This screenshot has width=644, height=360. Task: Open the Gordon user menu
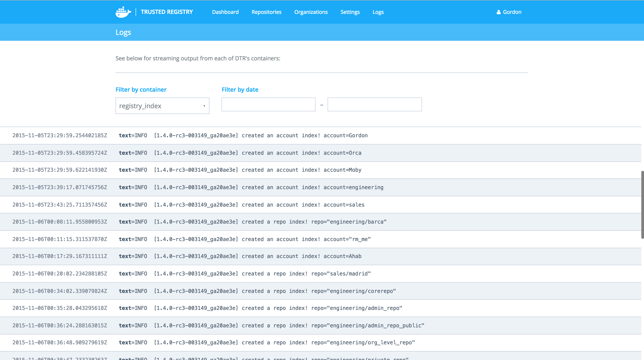[509, 12]
